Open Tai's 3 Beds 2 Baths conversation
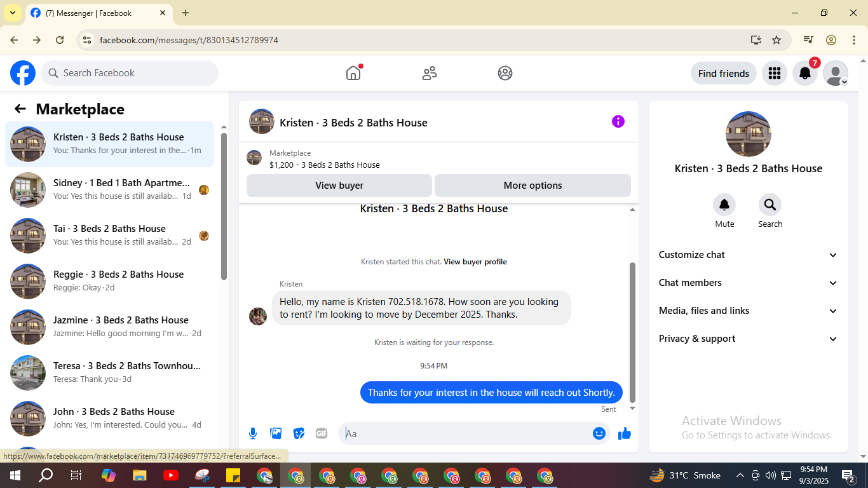868x488 pixels. [110, 236]
